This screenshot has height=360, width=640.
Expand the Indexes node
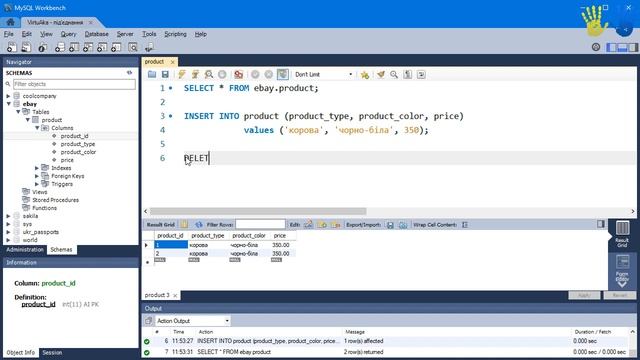37,168
